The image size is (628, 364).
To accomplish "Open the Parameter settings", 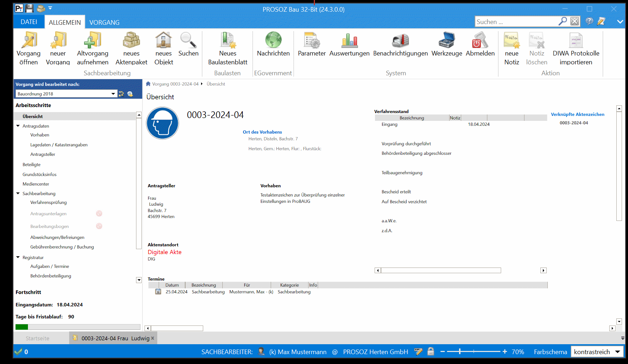I will tap(312, 44).
